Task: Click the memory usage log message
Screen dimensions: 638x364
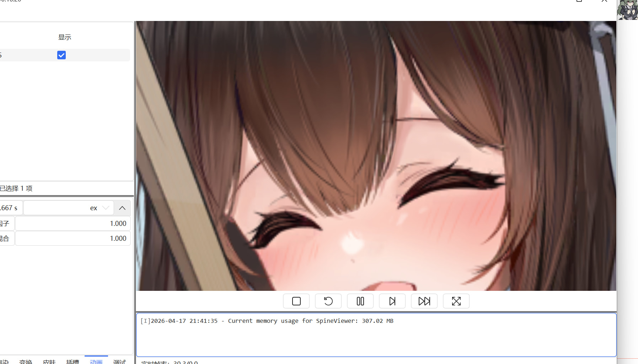Action: coord(267,321)
